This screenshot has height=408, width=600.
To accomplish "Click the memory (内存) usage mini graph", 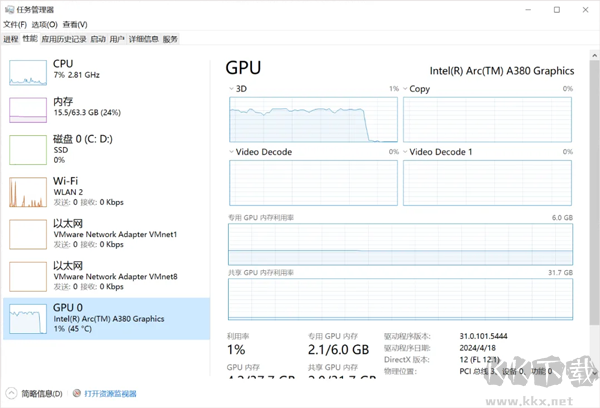I will point(28,109).
